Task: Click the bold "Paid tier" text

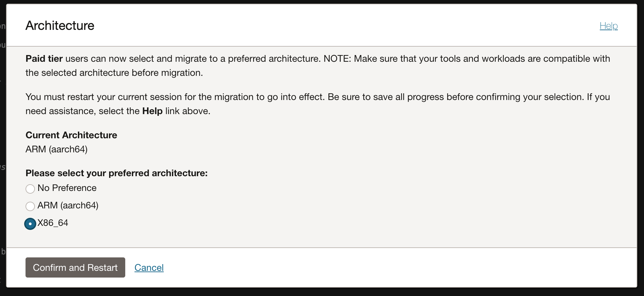Action: coord(44,59)
